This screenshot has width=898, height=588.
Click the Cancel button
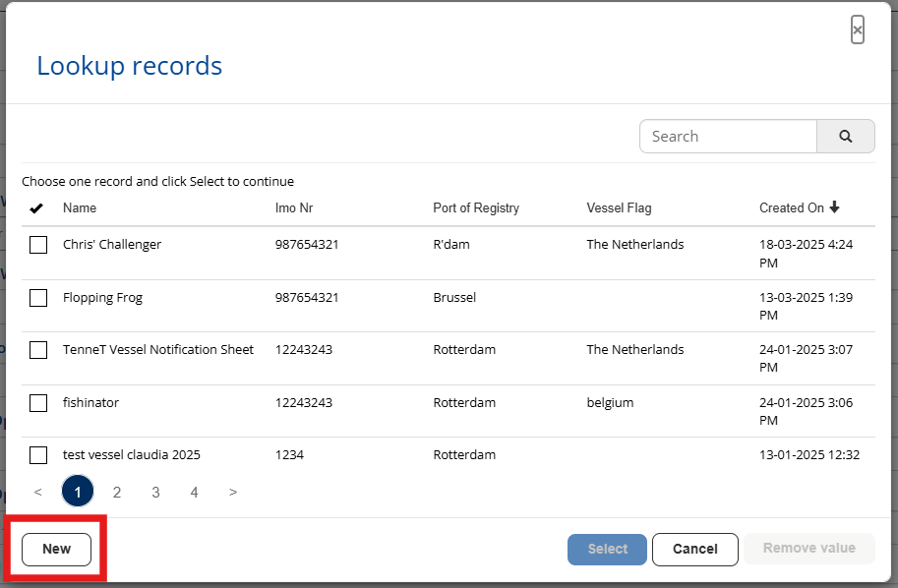click(695, 549)
